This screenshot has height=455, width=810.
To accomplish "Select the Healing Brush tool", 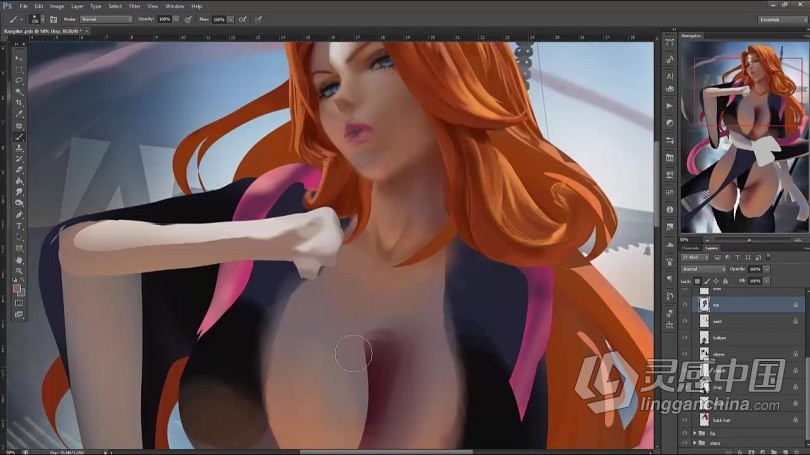I will click(19, 125).
